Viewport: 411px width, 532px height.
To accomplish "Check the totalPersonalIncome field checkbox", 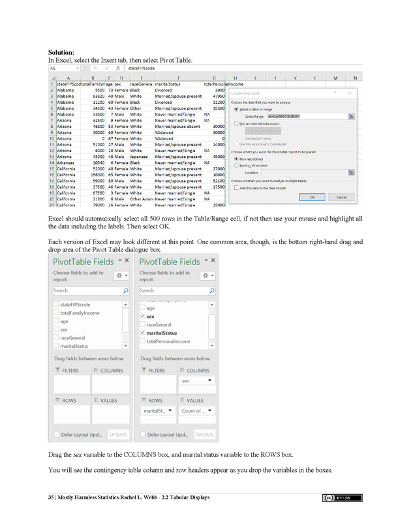I will pos(143,341).
